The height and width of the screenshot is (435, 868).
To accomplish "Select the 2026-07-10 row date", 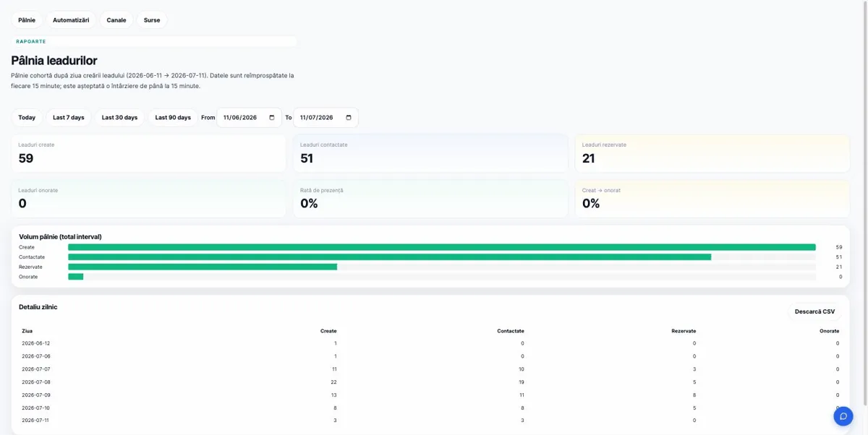I will (36, 408).
